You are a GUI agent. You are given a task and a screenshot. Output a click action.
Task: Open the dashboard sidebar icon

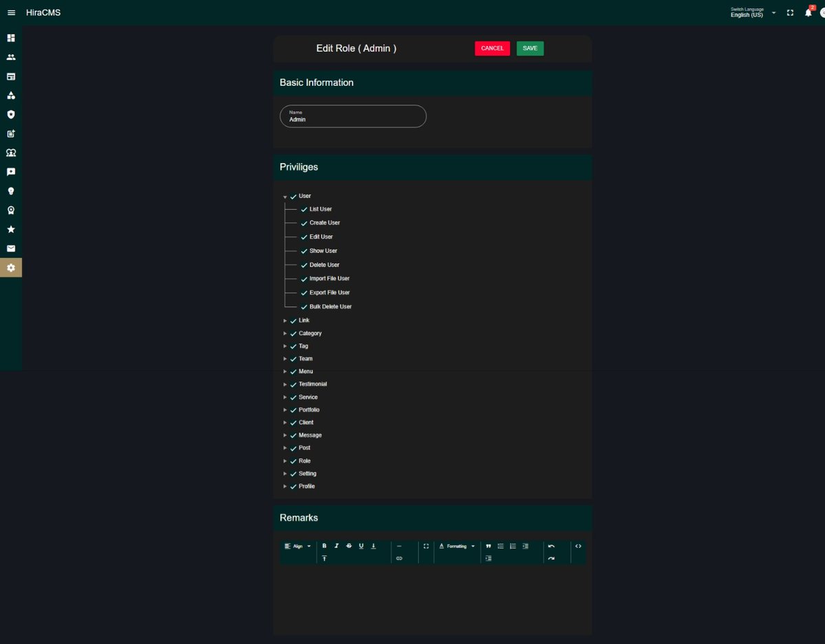click(11, 38)
